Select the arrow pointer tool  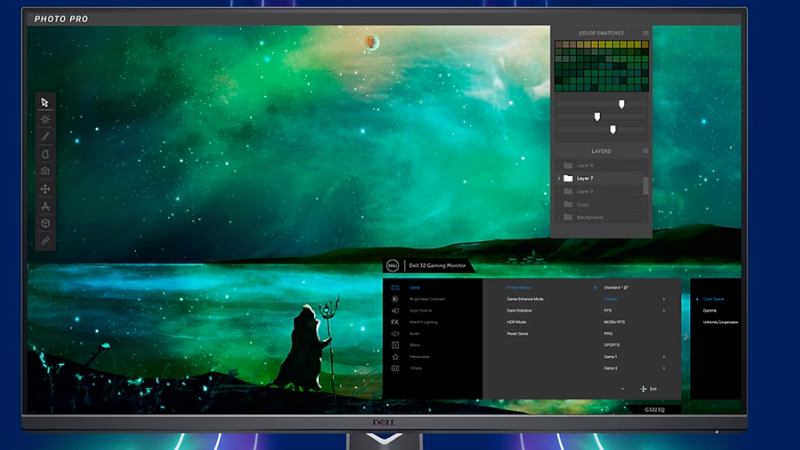pyautogui.click(x=45, y=102)
